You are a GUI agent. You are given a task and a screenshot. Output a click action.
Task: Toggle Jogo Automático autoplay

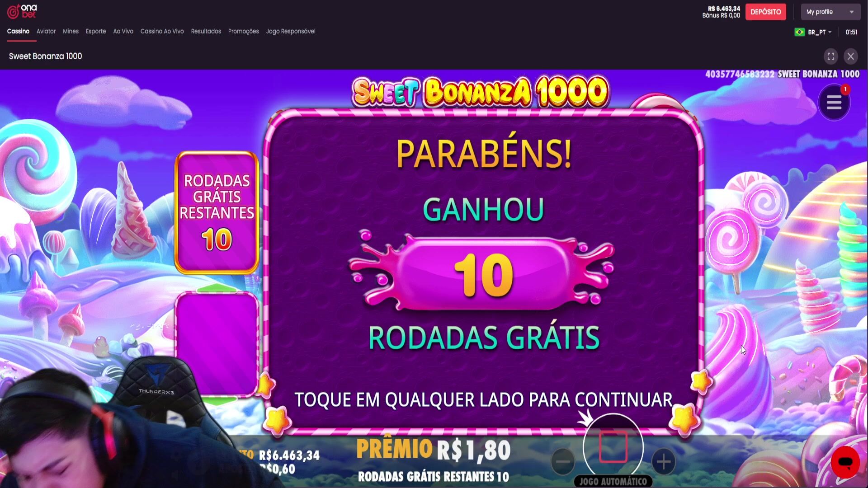613,481
